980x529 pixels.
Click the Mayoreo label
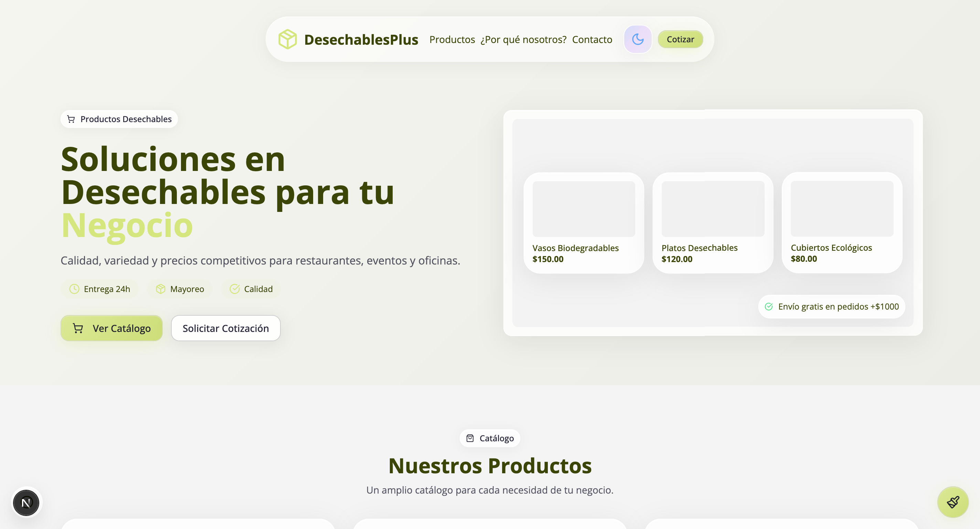187,289
